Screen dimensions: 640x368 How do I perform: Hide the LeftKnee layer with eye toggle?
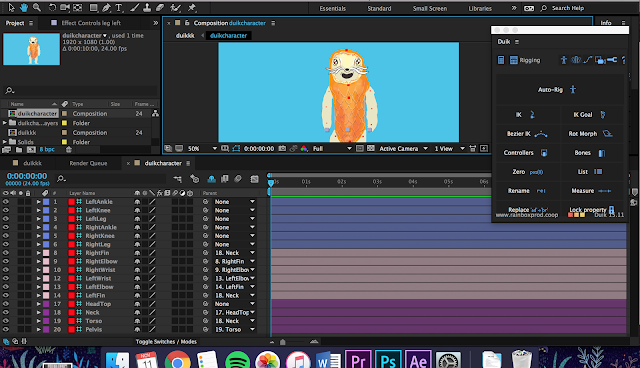[x=6, y=210]
